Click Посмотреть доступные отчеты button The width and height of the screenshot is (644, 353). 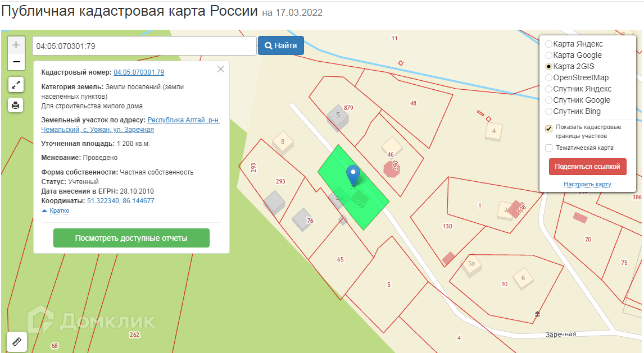point(131,238)
